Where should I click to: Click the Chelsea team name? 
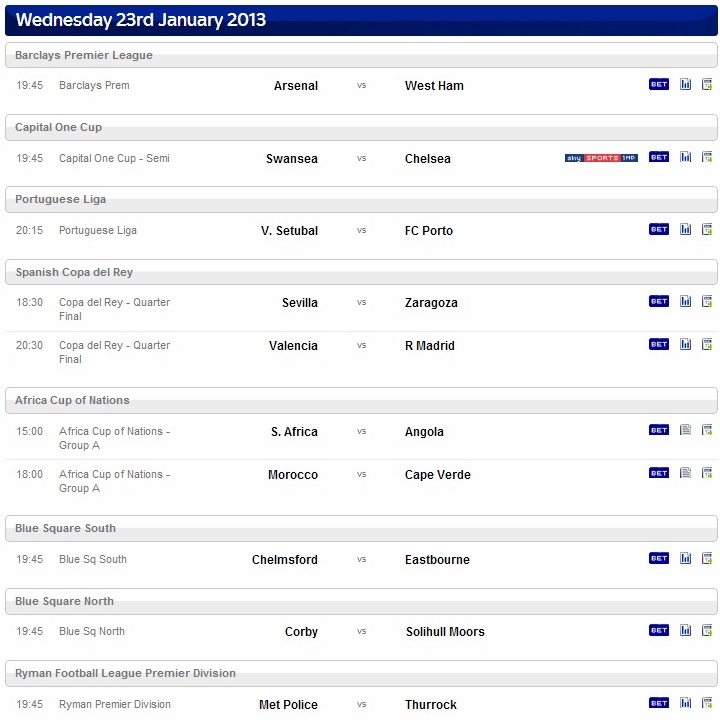coord(428,159)
